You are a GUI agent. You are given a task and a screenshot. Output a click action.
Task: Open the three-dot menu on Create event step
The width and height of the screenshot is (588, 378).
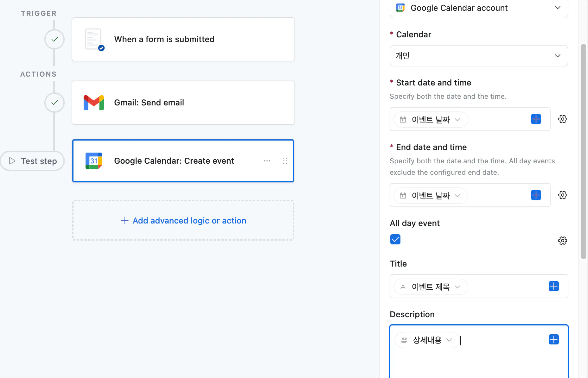(x=267, y=161)
